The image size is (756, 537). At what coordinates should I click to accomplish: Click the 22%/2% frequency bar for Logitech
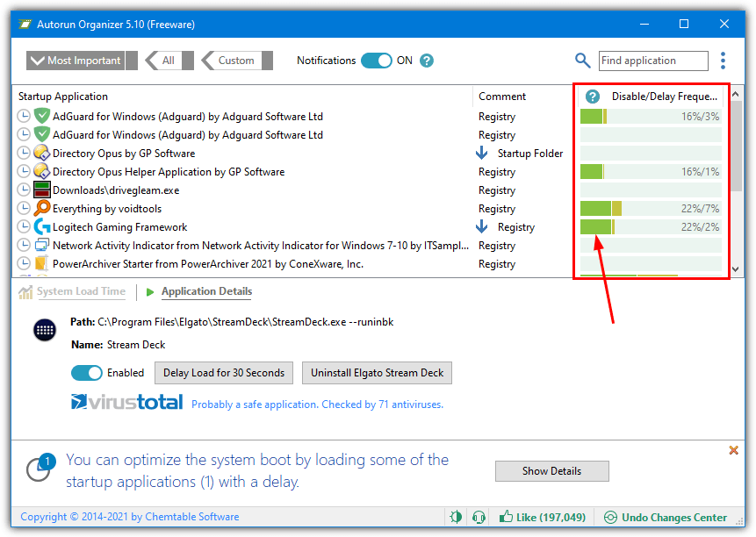pos(651,226)
